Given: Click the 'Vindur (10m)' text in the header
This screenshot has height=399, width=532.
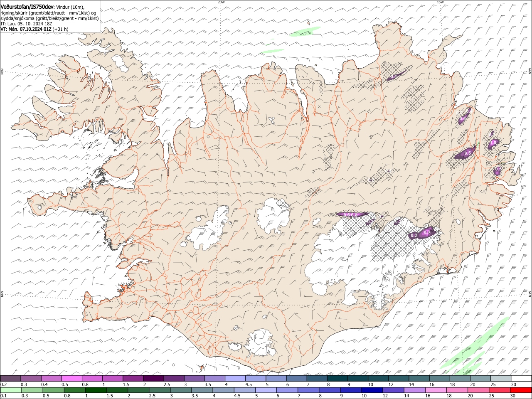Looking at the screenshot, I should (x=70, y=7).
